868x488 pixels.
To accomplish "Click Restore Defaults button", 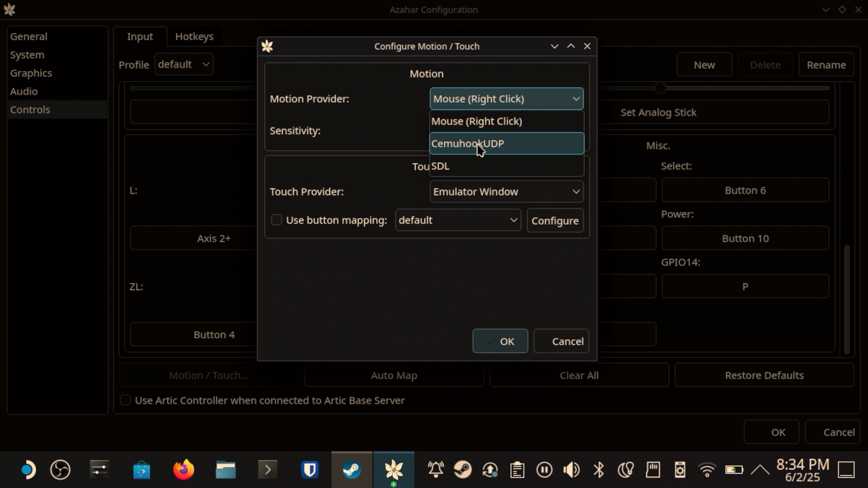I will [x=764, y=375].
